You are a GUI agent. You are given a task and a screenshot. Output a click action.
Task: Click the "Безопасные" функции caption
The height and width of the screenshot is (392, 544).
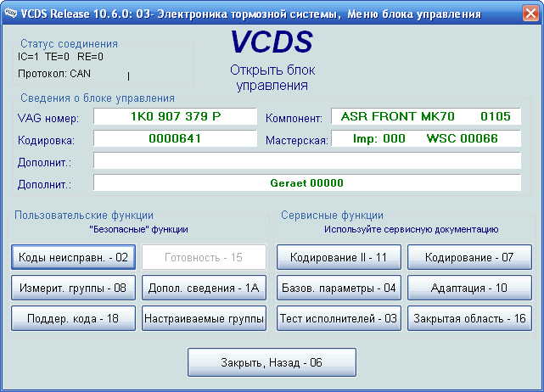point(139,229)
